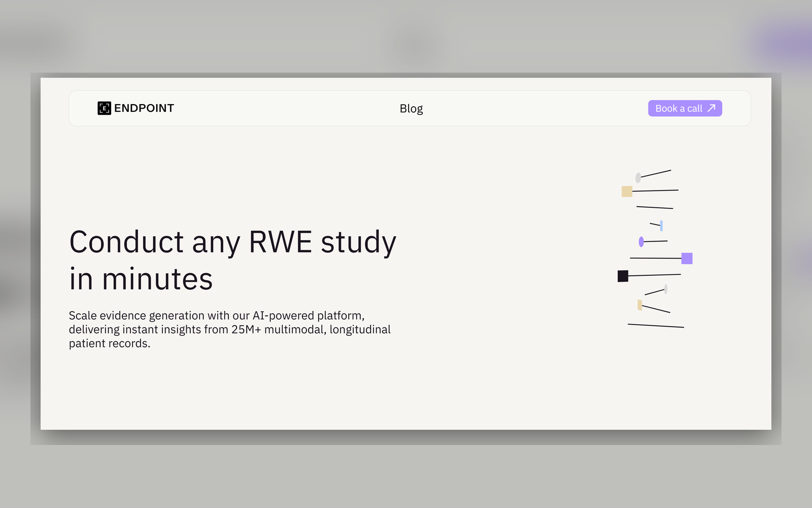
Task: Click the arrow icon in Book a call
Action: click(712, 108)
